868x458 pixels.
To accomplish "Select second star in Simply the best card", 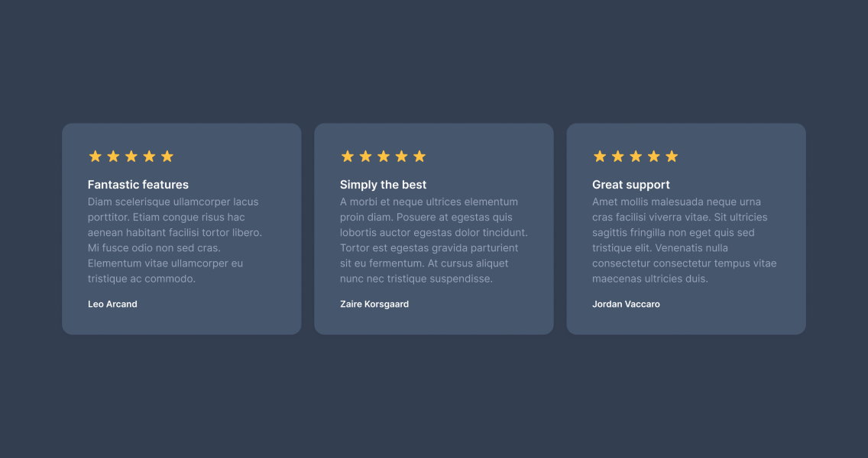I will pyautogui.click(x=365, y=156).
